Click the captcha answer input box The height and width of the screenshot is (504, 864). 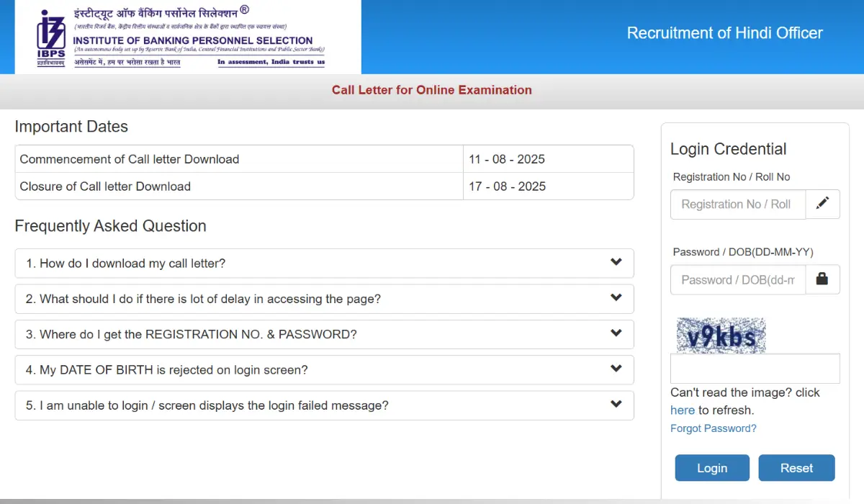[x=755, y=368]
